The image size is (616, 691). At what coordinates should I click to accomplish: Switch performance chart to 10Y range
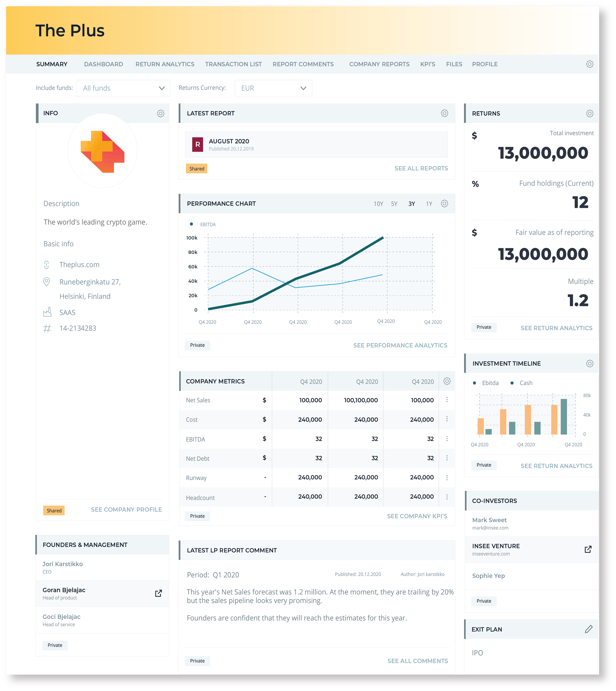[x=378, y=204]
